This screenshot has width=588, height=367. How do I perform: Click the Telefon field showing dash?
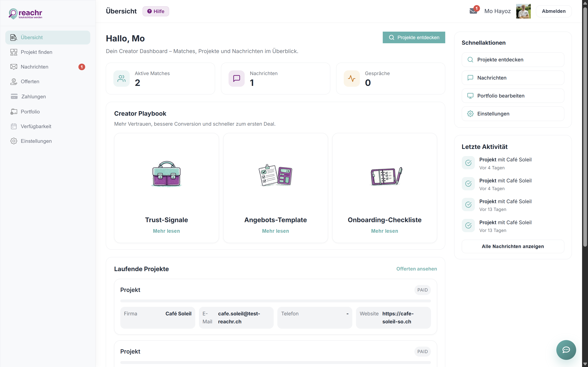click(x=315, y=317)
